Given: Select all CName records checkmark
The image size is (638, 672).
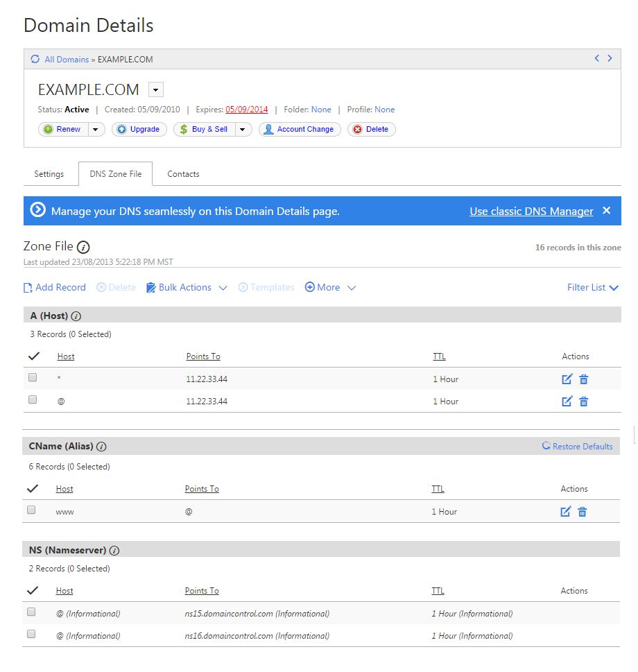Looking at the screenshot, I should click(x=33, y=488).
